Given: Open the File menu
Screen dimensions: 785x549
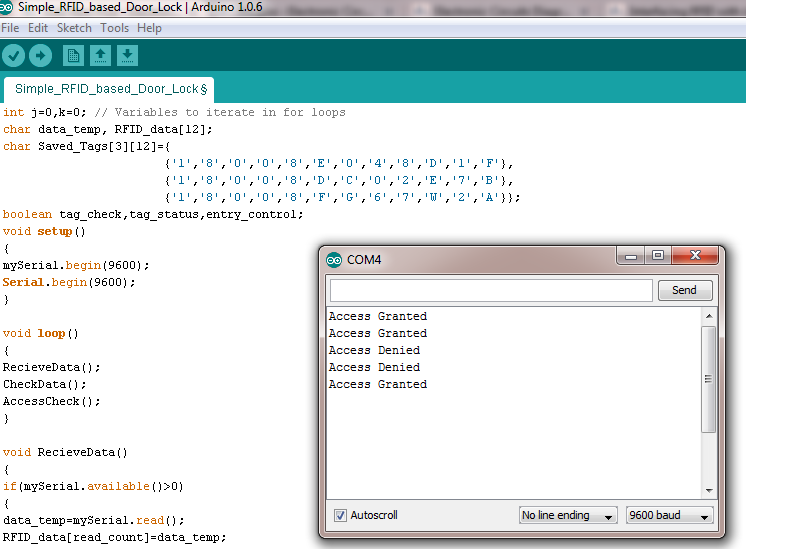Looking at the screenshot, I should (10, 28).
